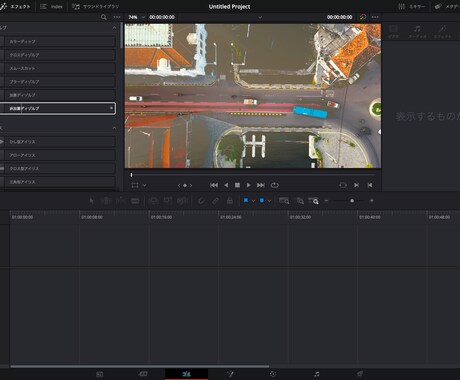Image resolution: width=460 pixels, height=380 pixels.
Task: Play the timeline in reverse
Action: (x=226, y=185)
